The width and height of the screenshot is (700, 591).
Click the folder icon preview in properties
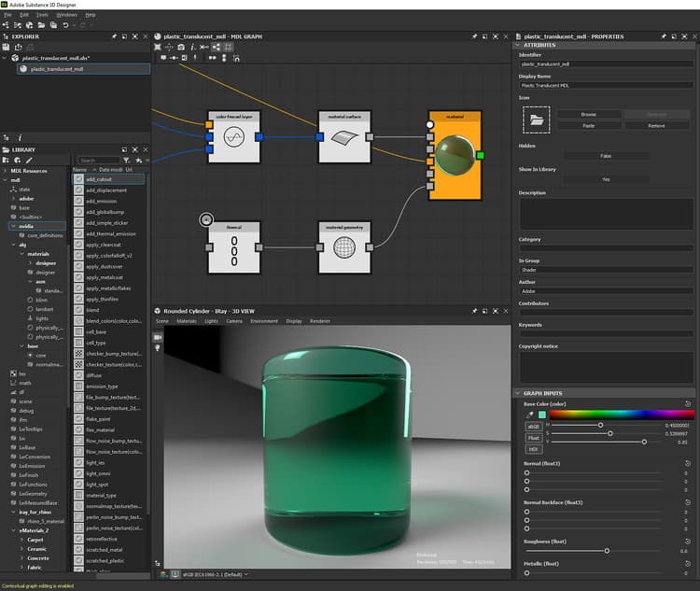[x=537, y=120]
